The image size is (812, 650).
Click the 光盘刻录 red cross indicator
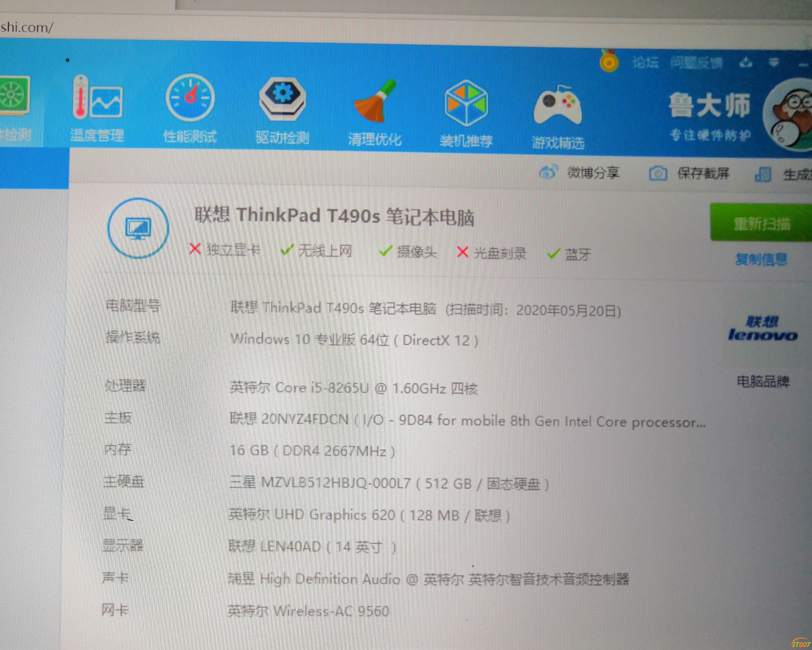click(491, 253)
